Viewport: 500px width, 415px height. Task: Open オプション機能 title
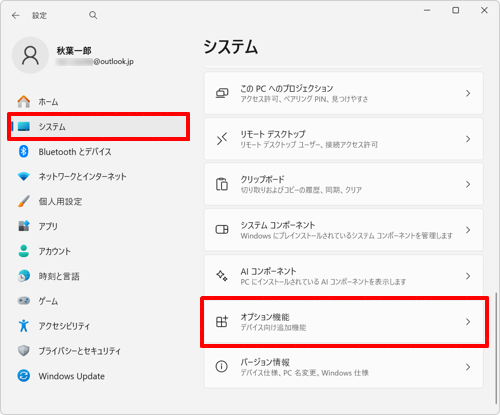click(x=265, y=317)
